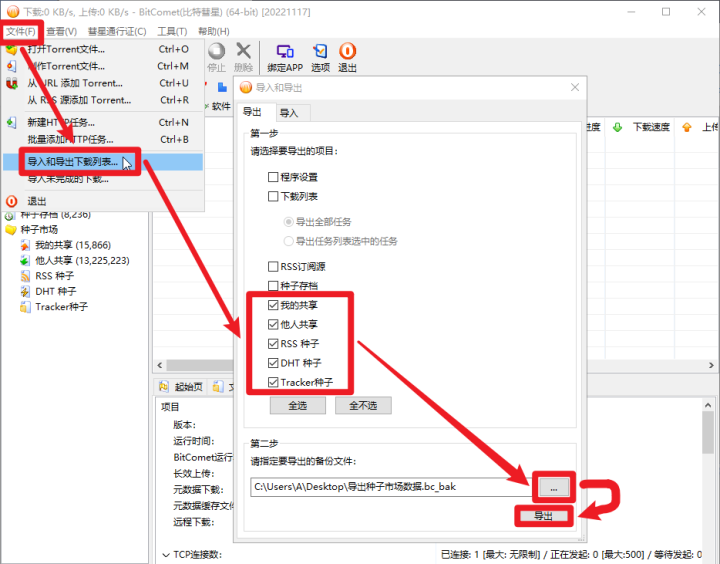Enable the 种子存档 checkbox
Screen dimensions: 720x564
[273, 286]
